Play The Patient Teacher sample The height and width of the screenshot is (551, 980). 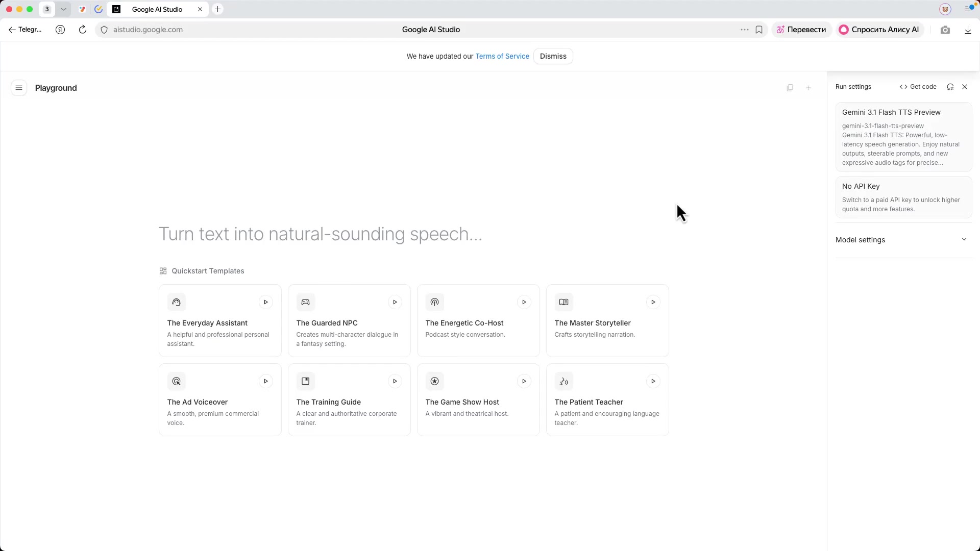tap(653, 381)
